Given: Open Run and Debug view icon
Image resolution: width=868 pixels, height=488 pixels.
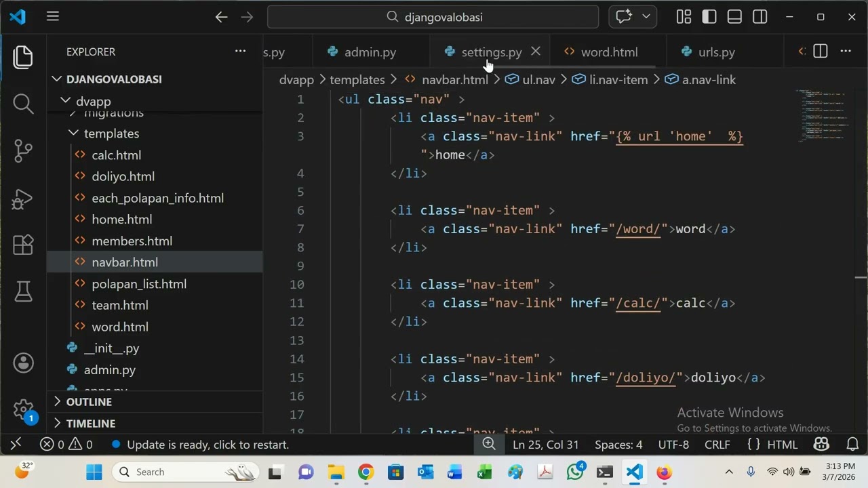Looking at the screenshot, I should pyautogui.click(x=23, y=199).
